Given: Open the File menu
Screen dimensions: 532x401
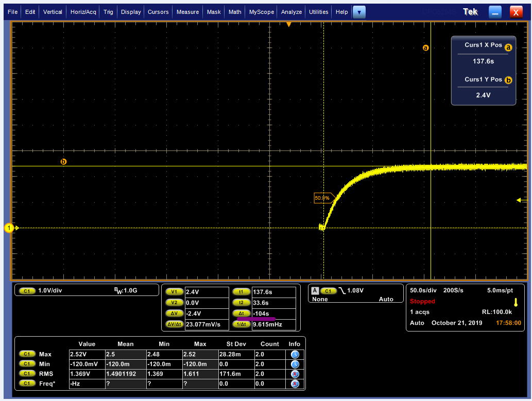Looking at the screenshot, I should [x=12, y=12].
